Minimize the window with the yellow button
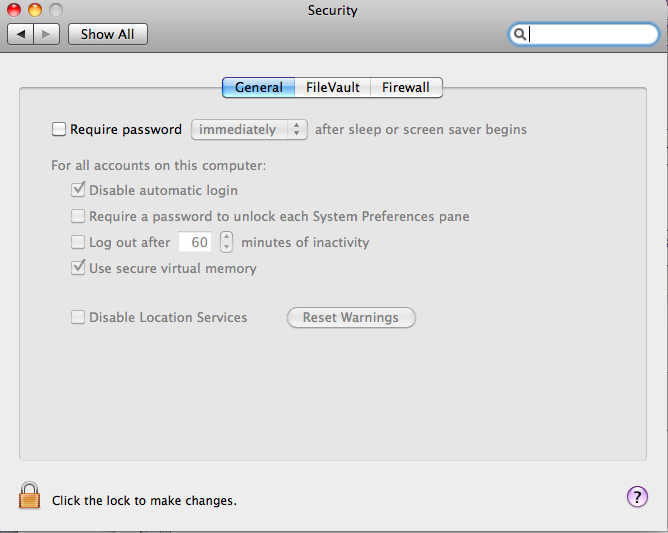Screen dimensions: 668x533 click(x=35, y=10)
